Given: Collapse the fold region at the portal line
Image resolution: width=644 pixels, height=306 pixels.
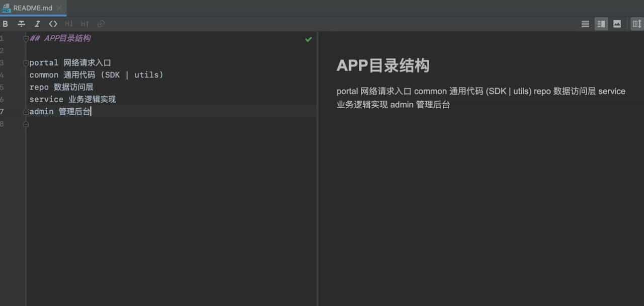Looking at the screenshot, I should pos(25,63).
